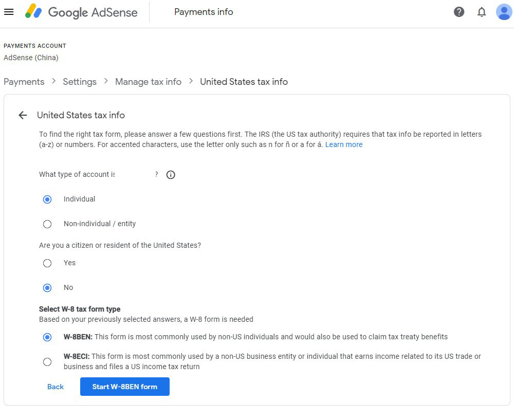Click the Start W-8BEN form button
The width and height of the screenshot is (514, 420).
pyautogui.click(x=125, y=387)
